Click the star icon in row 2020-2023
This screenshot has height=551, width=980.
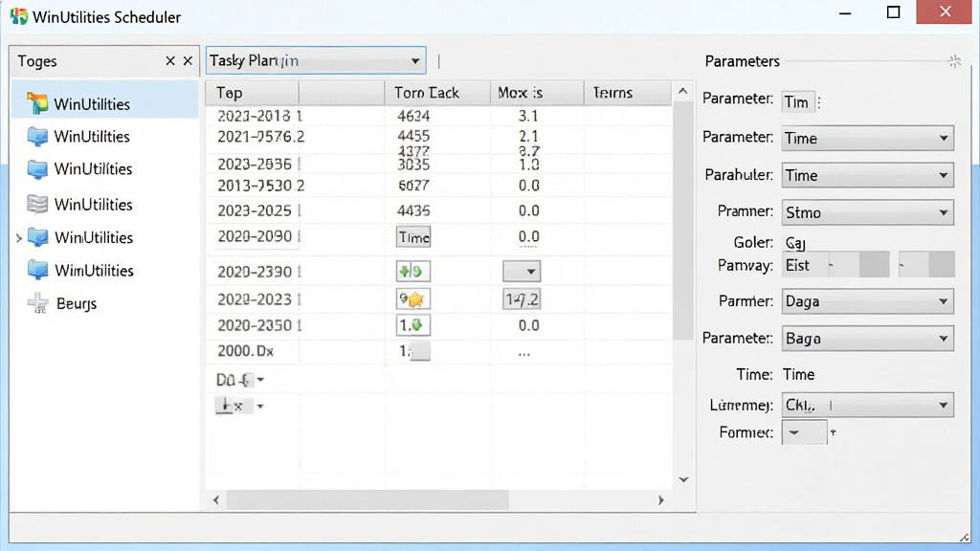[x=413, y=299]
